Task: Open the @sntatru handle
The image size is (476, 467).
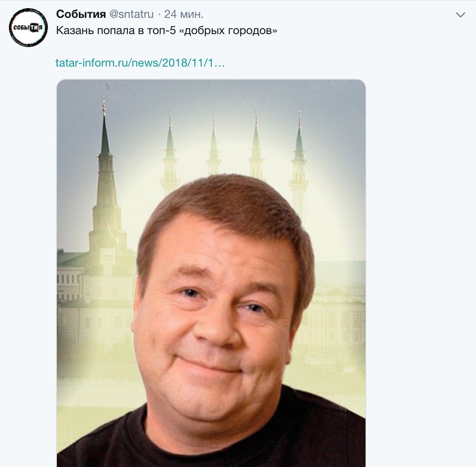Action: coord(132,14)
